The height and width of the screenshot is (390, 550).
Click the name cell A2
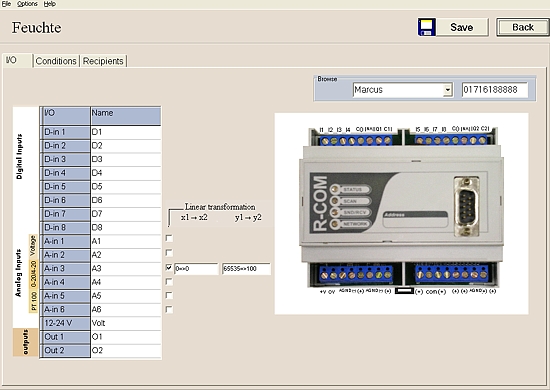126,255
